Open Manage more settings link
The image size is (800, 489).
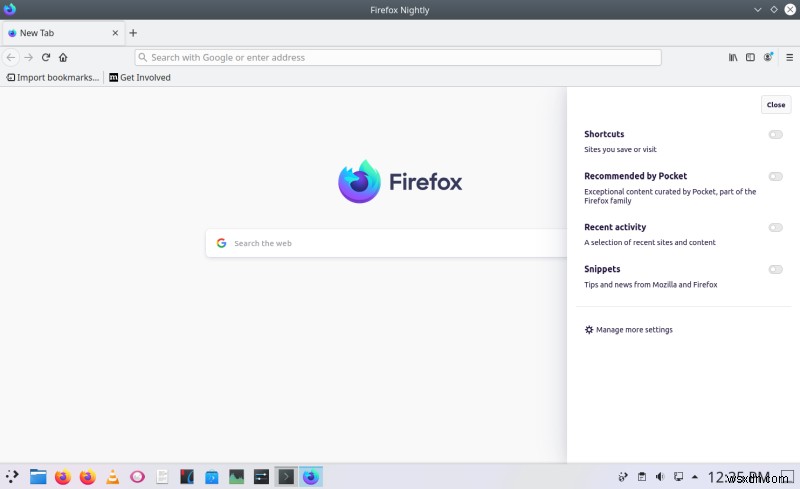click(x=629, y=330)
